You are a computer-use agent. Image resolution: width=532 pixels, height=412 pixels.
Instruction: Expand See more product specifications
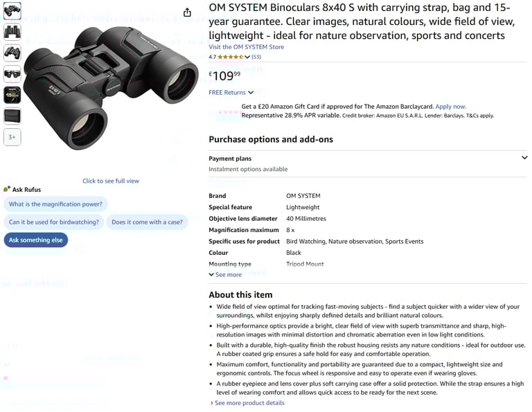coord(225,275)
